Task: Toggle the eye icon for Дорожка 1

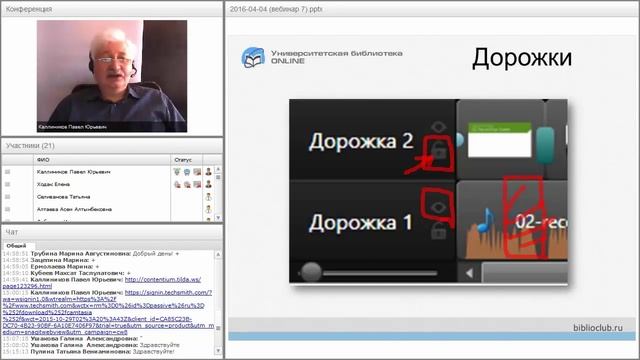Action: point(438,208)
